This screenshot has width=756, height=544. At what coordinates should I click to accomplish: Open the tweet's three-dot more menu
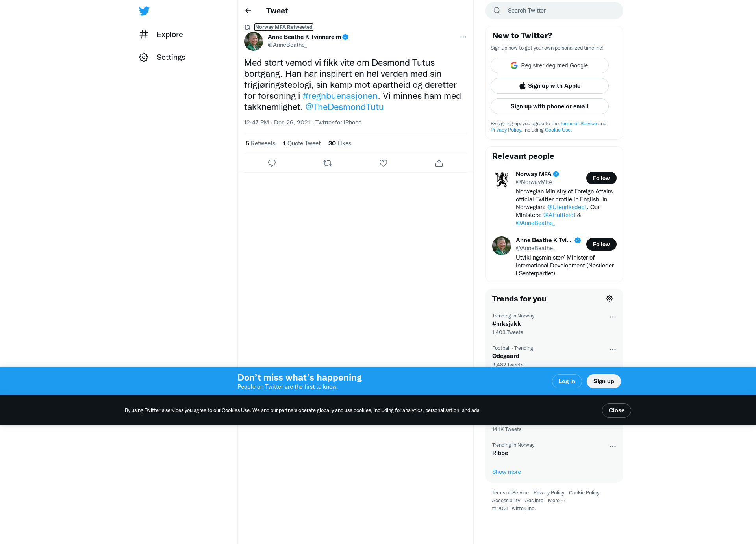463,37
